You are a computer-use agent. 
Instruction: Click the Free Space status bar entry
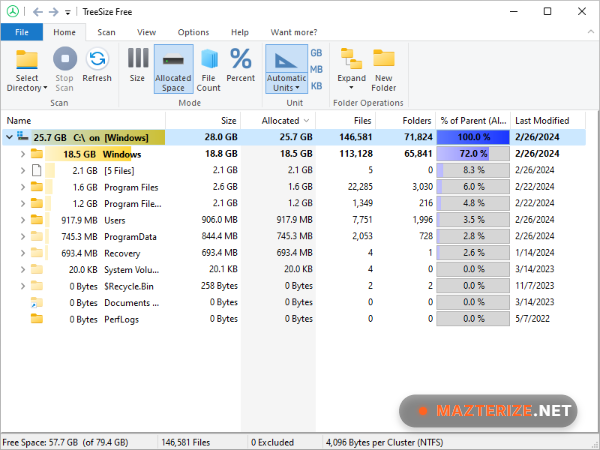click(65, 442)
